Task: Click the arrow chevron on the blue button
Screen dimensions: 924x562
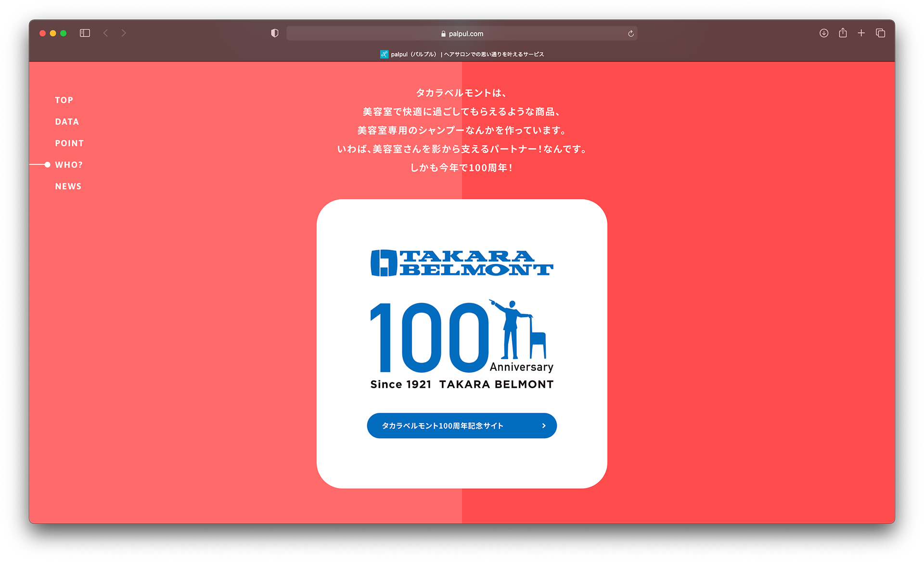Action: pos(544,426)
